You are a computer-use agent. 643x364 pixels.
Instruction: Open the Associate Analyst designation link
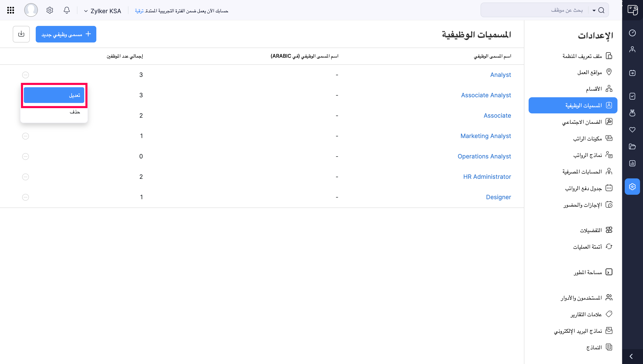(486, 95)
